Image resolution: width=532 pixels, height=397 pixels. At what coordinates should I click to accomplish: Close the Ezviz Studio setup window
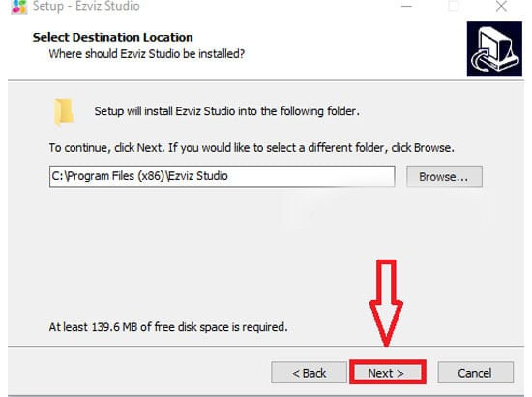click(501, 7)
